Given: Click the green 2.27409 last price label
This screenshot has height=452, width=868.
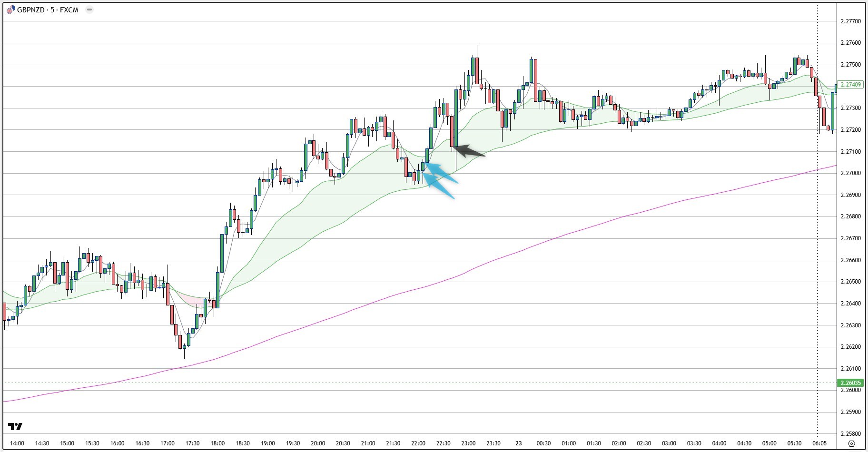Looking at the screenshot, I should [x=850, y=85].
